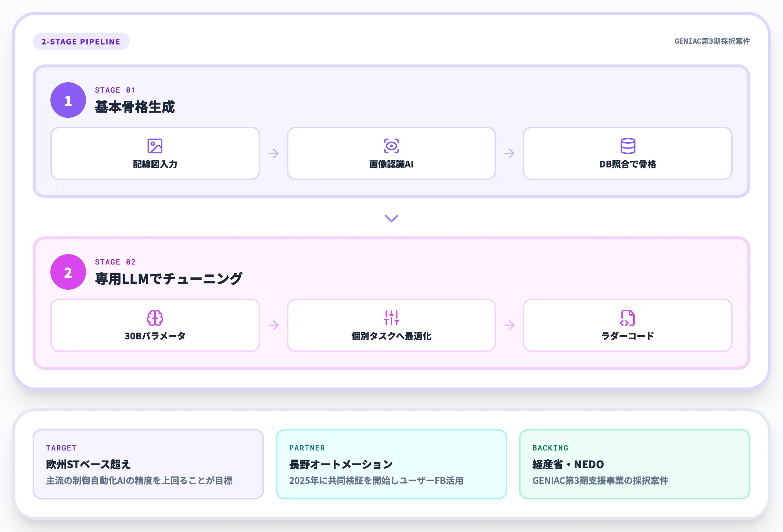The image size is (783, 532).
Task: Click the arrow after 配線図入力 card
Action: [274, 153]
